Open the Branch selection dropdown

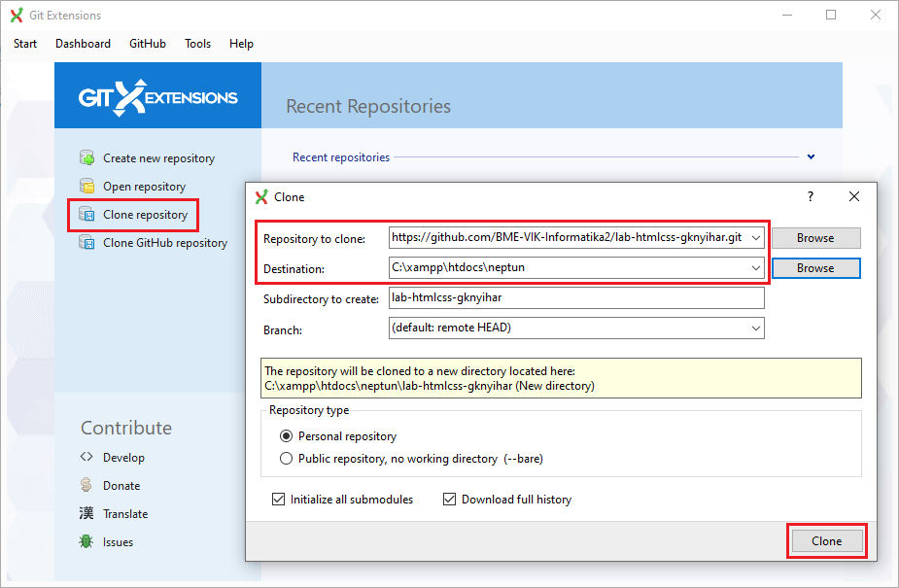pyautogui.click(x=756, y=329)
